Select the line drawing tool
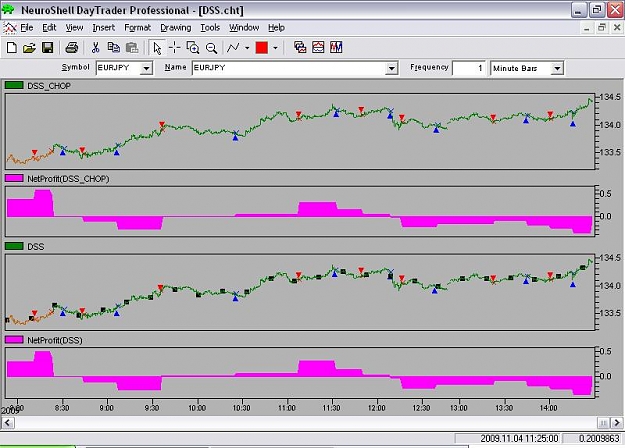625x448 pixels. click(x=233, y=48)
